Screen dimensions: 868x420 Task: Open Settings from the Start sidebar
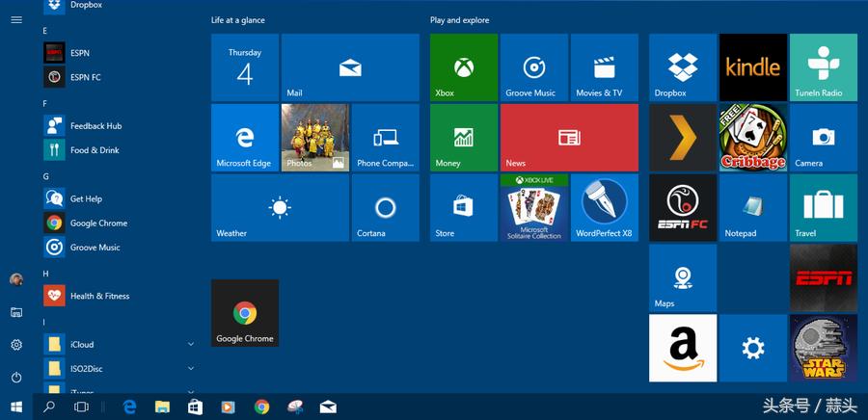(x=16, y=346)
